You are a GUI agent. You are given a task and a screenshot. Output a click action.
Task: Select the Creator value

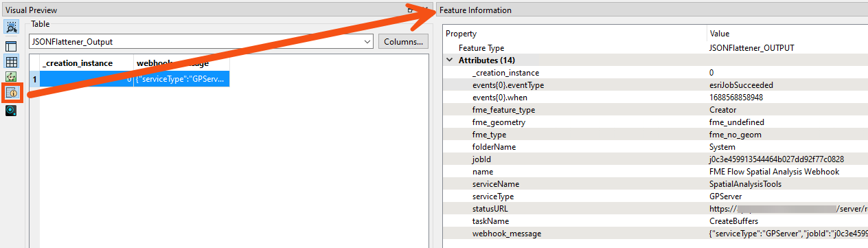pyautogui.click(x=722, y=110)
